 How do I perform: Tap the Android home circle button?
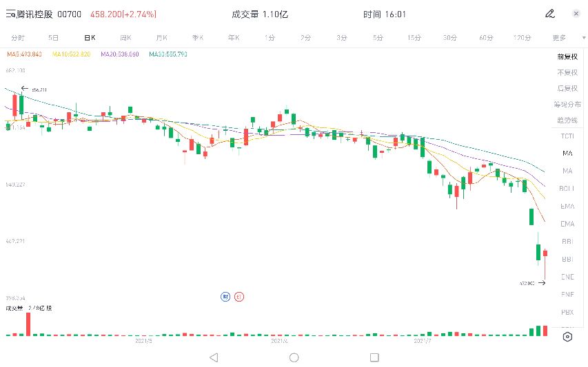(294, 357)
